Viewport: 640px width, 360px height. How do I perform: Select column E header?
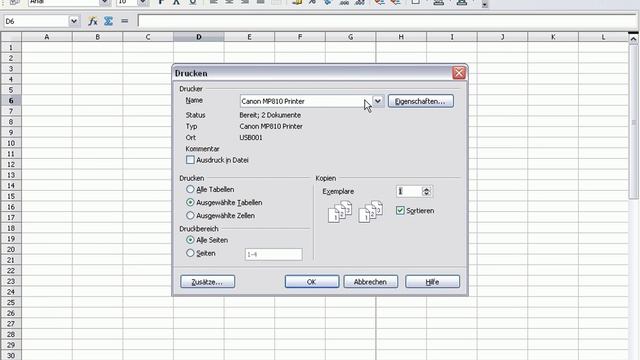click(x=249, y=37)
